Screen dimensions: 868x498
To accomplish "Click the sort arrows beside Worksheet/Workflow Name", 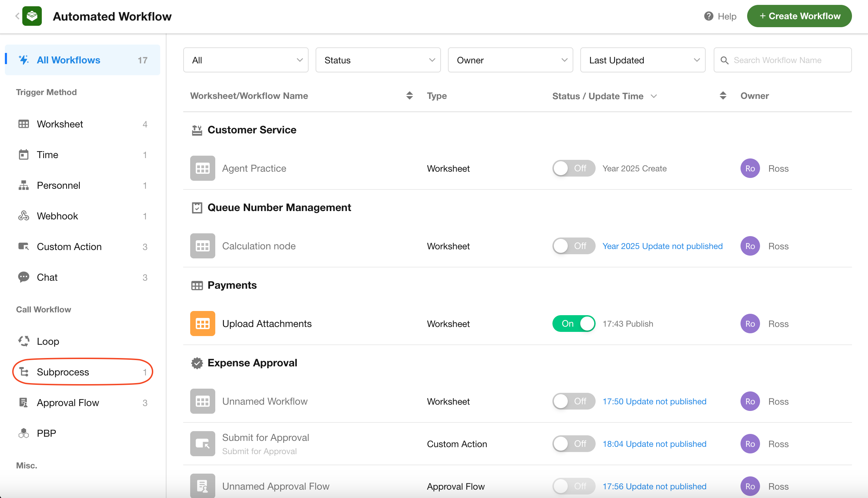I will pos(409,96).
